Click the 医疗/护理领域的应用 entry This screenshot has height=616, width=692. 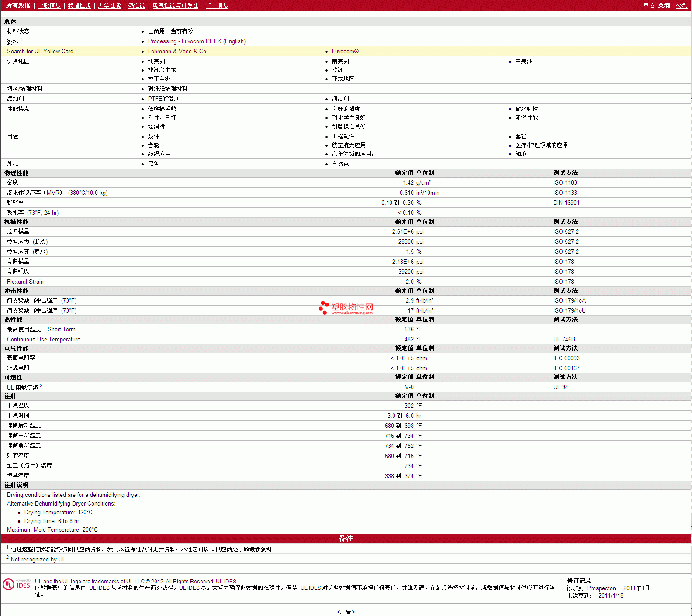[x=541, y=145]
